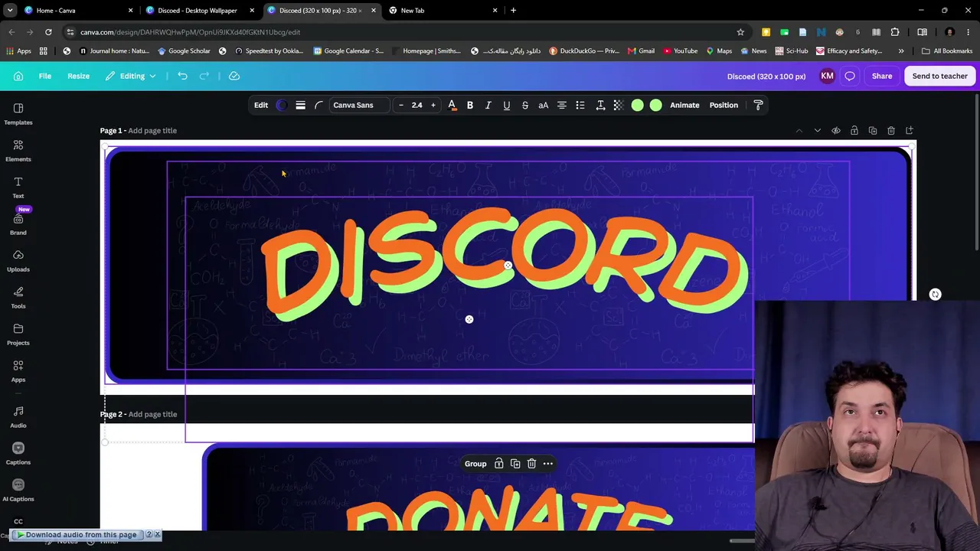980x551 pixels.
Task: Check the cloud save status icon
Action: pos(234,76)
